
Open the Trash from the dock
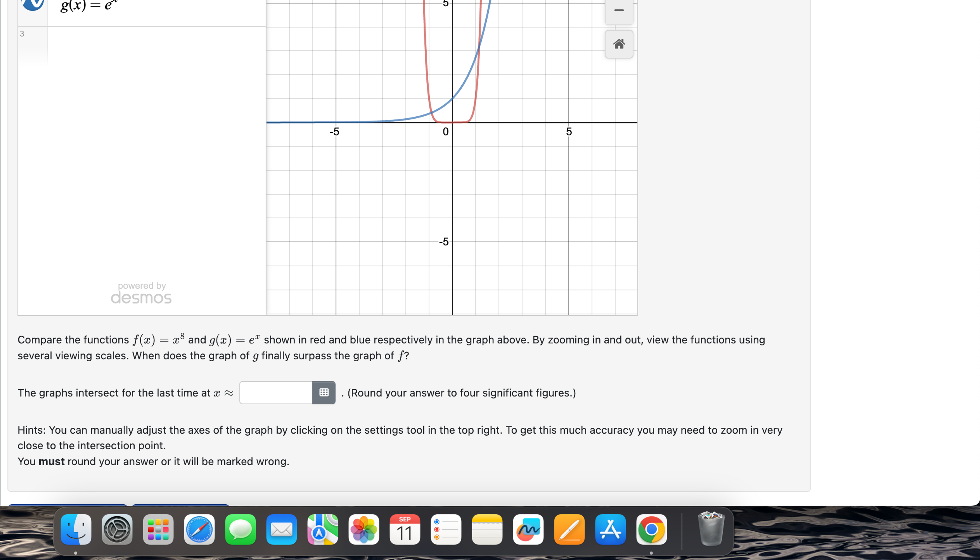tap(711, 530)
